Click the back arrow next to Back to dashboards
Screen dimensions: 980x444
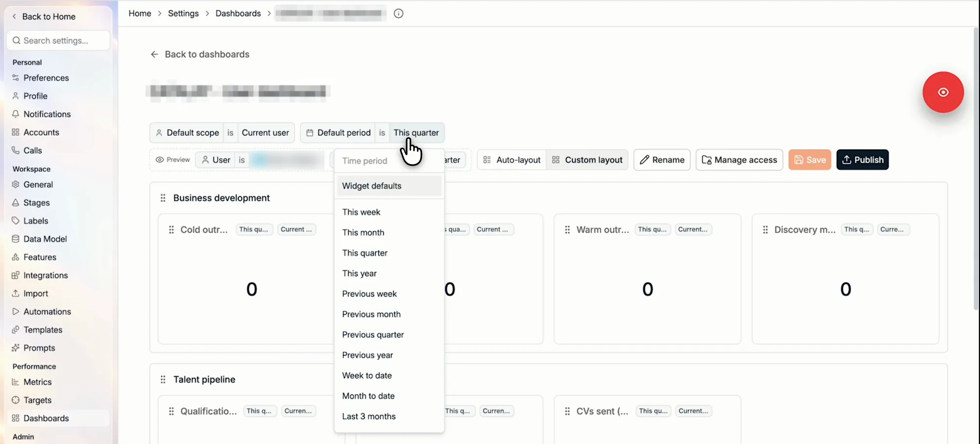154,54
